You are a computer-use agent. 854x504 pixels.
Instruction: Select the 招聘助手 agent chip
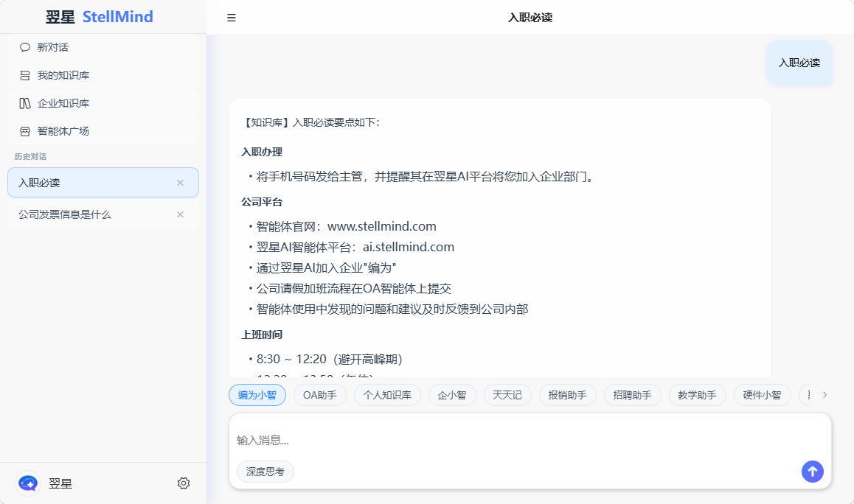tap(632, 395)
